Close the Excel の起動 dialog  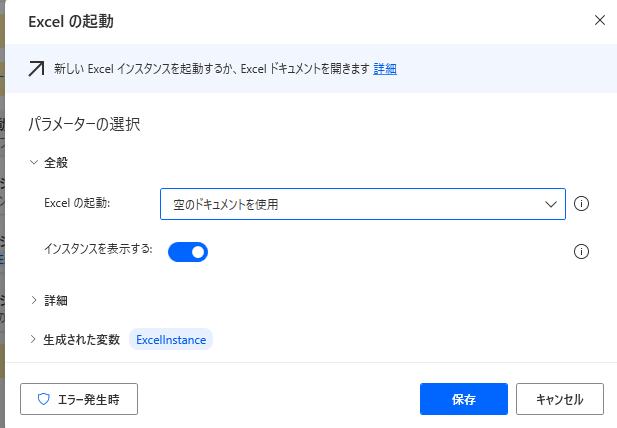(x=600, y=20)
